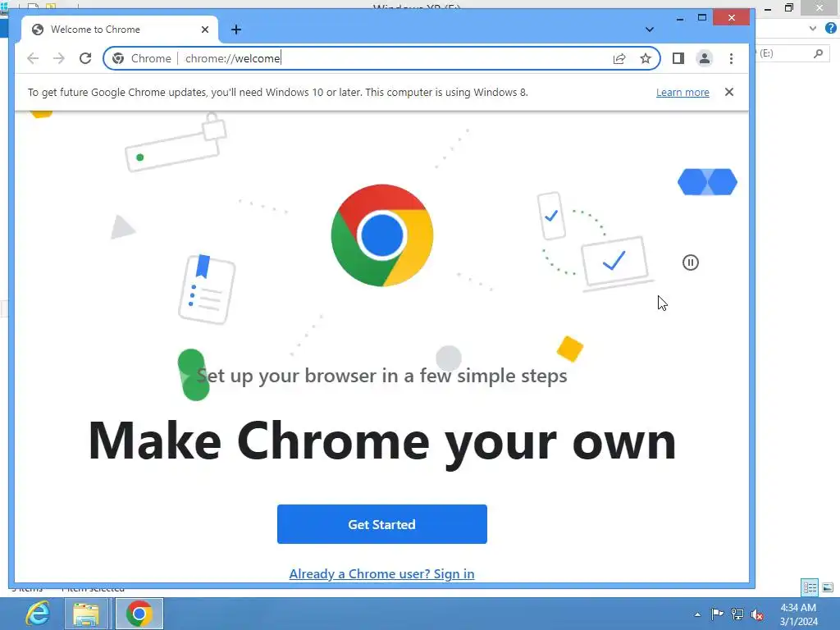The image size is (840, 630).
Task: Open the profile avatar menu
Action: coord(705,58)
